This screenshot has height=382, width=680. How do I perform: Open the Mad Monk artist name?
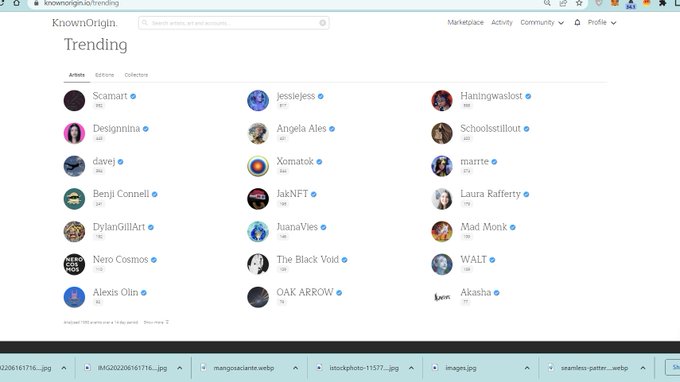[x=484, y=227]
